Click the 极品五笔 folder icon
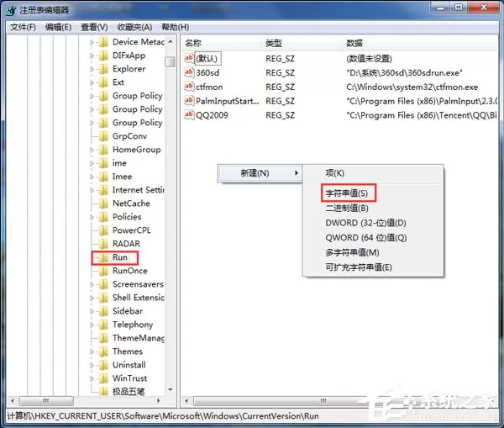 [x=103, y=391]
